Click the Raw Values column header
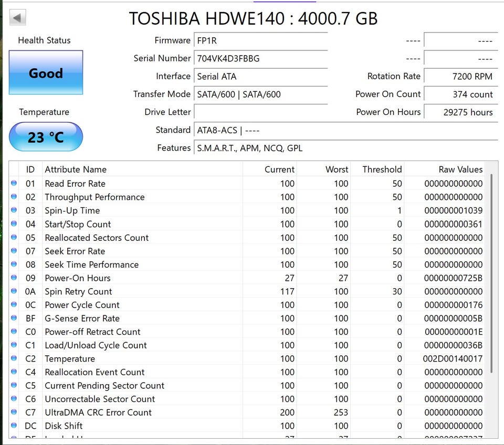 [x=460, y=169]
